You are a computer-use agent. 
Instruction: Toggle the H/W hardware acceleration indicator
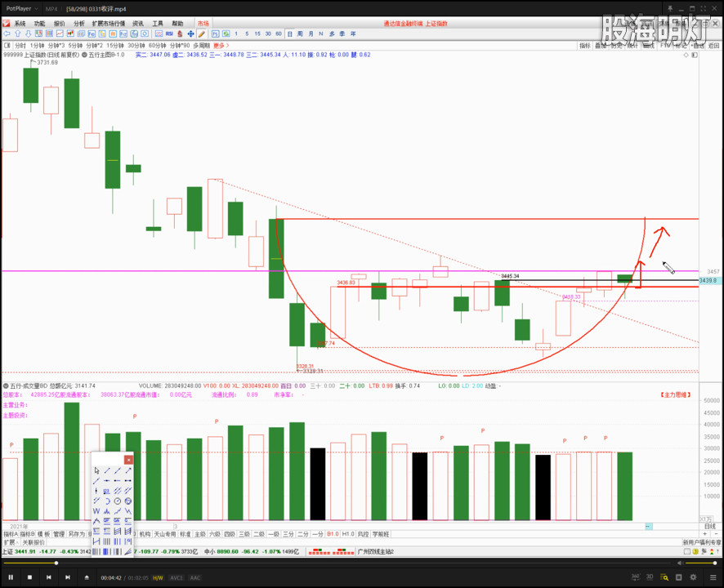158,578
